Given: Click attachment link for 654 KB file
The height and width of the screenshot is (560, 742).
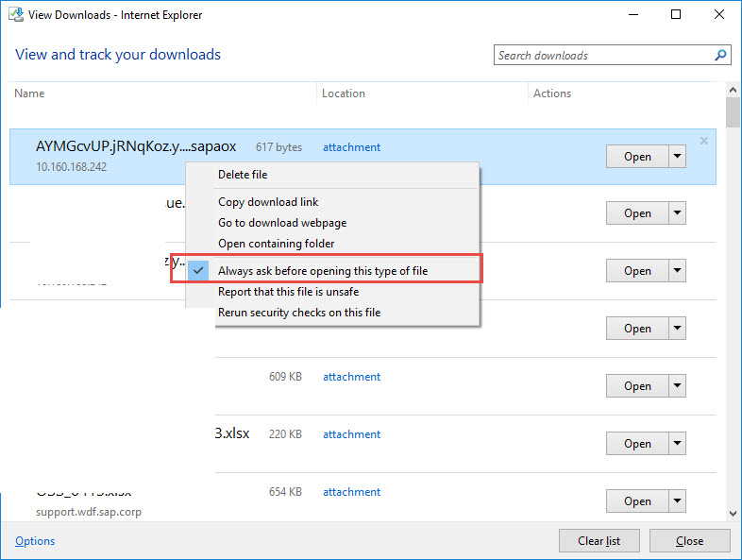Looking at the screenshot, I should click(351, 492).
